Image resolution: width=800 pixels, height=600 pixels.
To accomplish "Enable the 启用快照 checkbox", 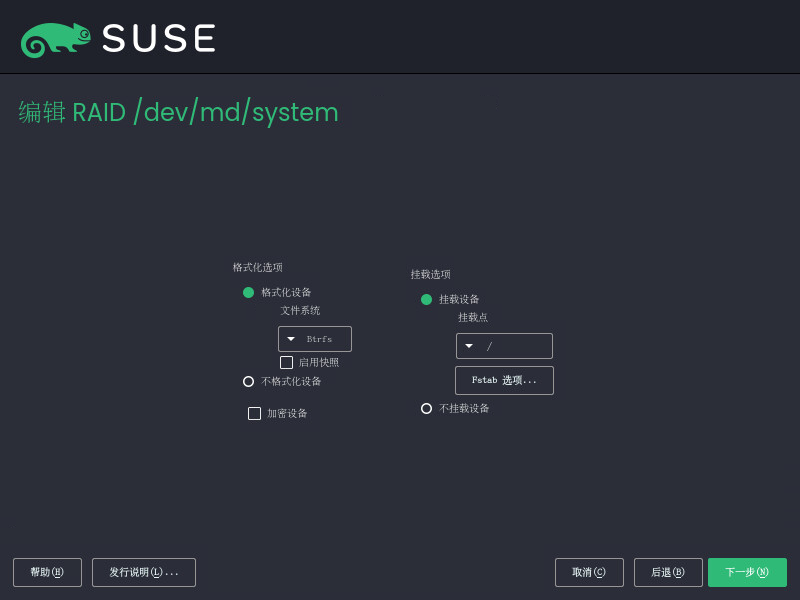I will (x=286, y=362).
